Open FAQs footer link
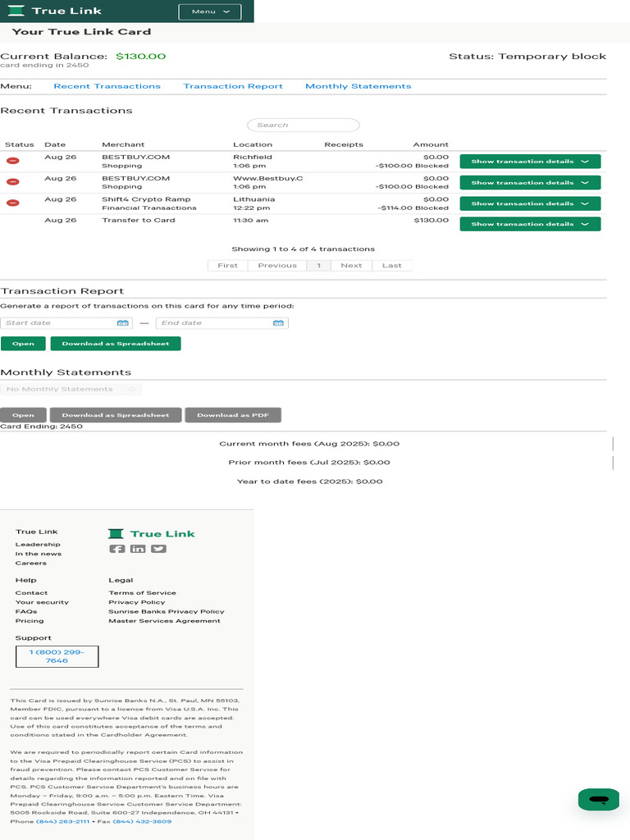 26,612
